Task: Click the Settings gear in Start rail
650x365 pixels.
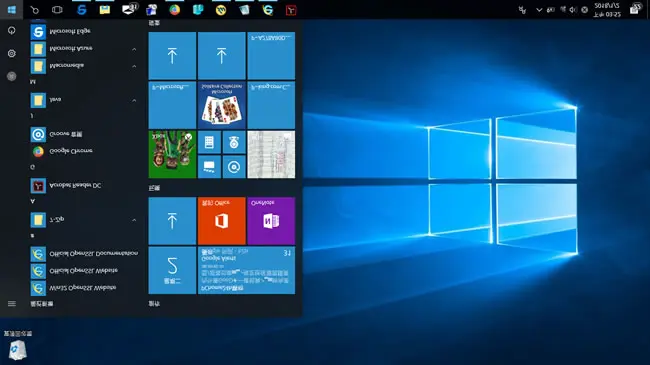Action: pos(12,54)
